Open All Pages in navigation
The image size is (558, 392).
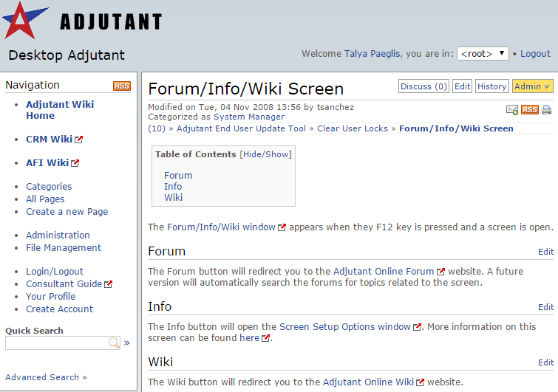click(x=45, y=199)
